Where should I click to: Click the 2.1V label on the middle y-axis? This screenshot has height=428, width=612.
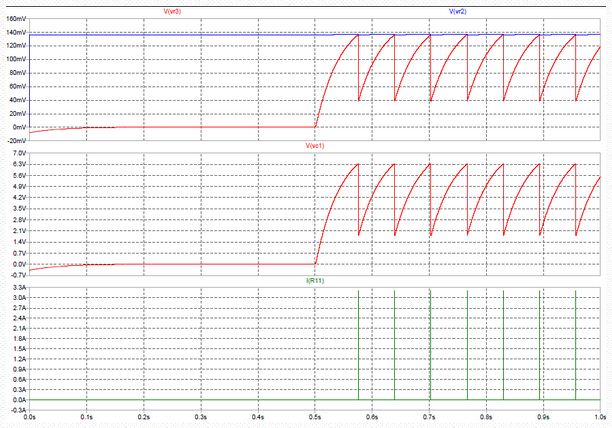(17, 231)
